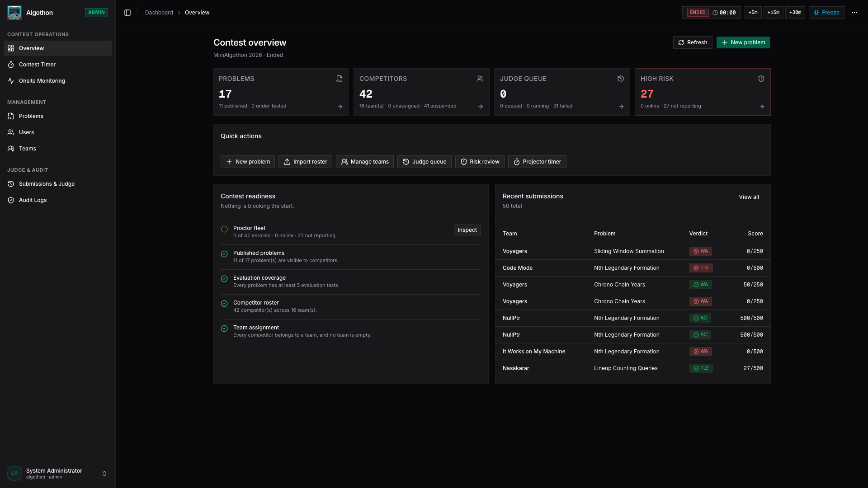Viewport: 868px width, 488px height.
Task: Click View all recent submissions
Action: 749,197
